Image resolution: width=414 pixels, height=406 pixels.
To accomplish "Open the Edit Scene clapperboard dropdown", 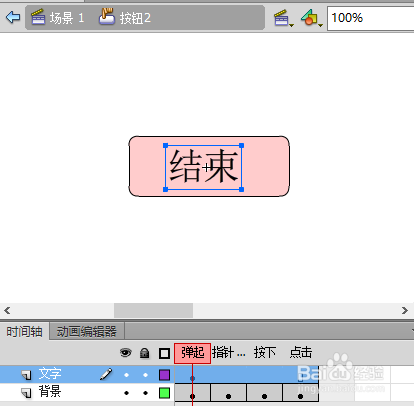I will click(x=283, y=18).
